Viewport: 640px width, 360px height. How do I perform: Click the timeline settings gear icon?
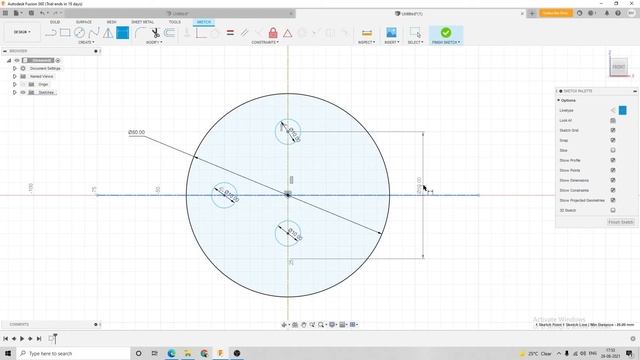pyautogui.click(x=633, y=338)
